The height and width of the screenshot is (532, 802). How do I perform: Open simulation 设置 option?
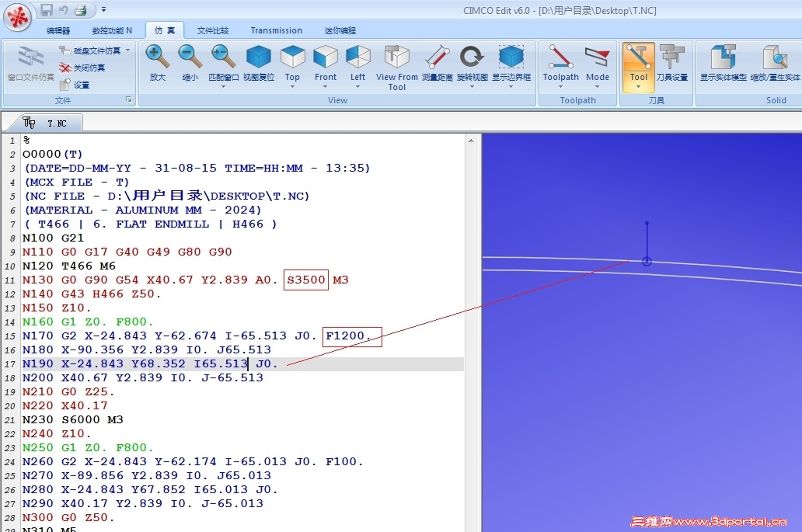(75, 85)
